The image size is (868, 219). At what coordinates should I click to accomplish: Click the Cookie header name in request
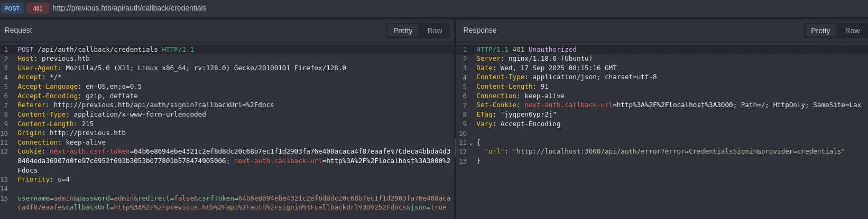click(29, 151)
